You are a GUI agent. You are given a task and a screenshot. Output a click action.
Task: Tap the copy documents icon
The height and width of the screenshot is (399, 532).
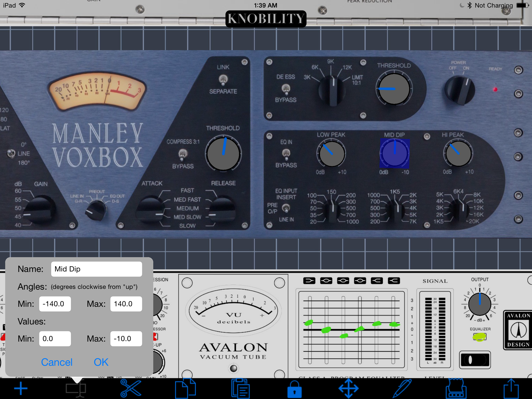pyautogui.click(x=185, y=389)
